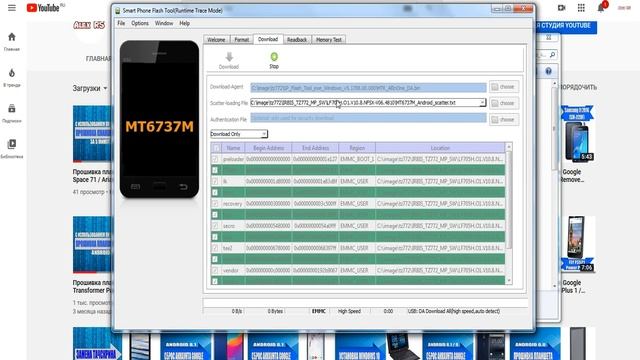This screenshot has width=640, height=360.
Task: Click the Name column header
Action: pos(233,148)
